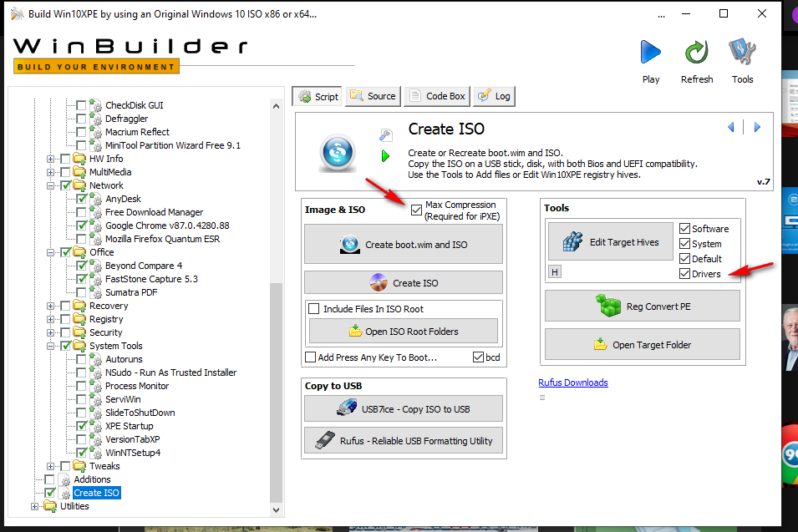Select Create ISO in the tree

[97, 493]
